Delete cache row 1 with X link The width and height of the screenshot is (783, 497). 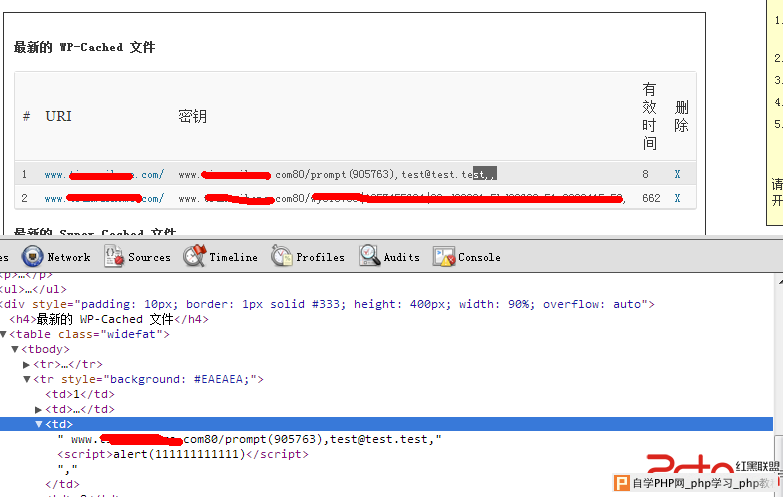point(677,174)
